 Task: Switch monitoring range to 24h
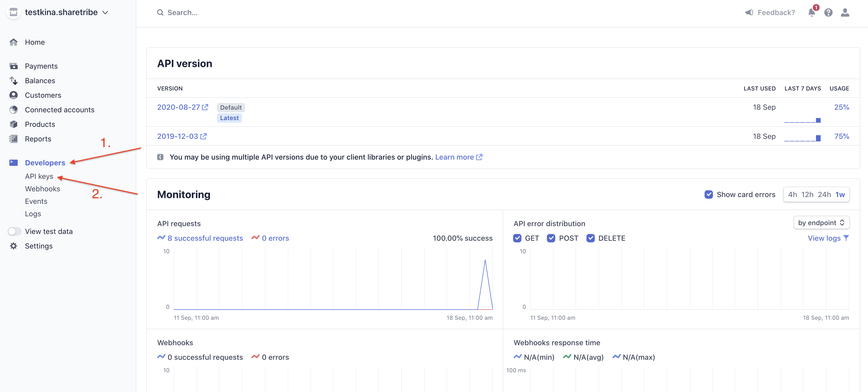(x=824, y=194)
